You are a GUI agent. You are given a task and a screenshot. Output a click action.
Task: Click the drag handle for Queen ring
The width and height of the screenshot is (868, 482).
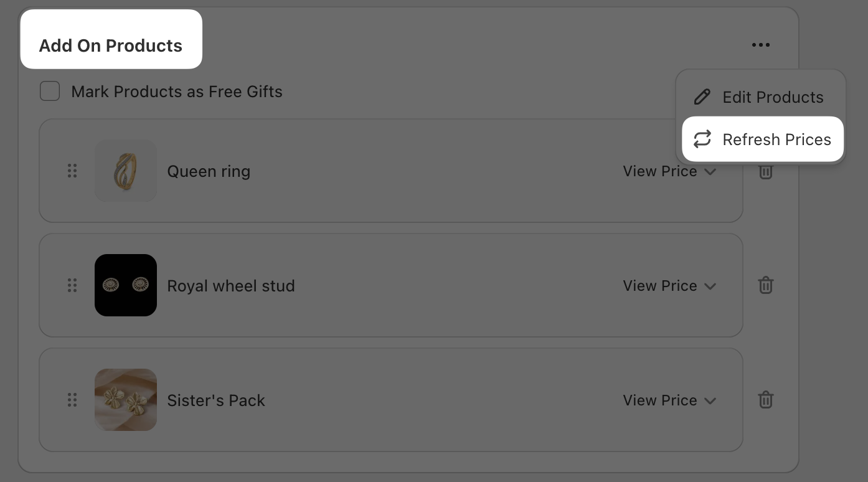tap(72, 171)
